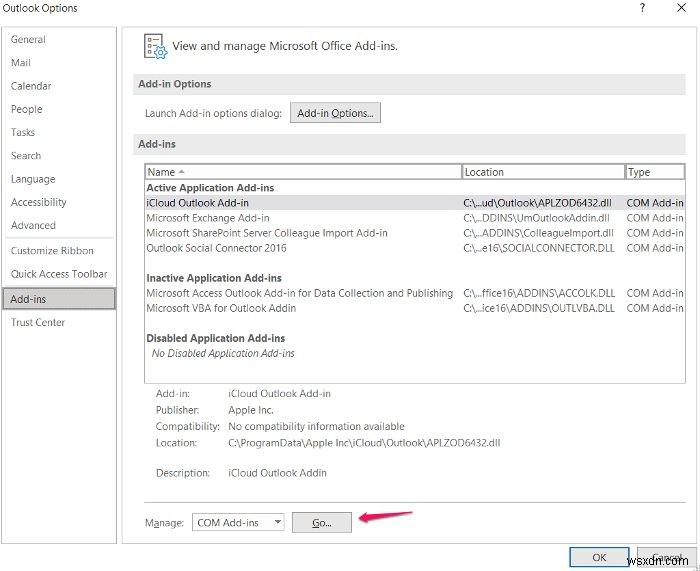The width and height of the screenshot is (700, 571).
Task: Select SharePoint Server Colleague Import Add-in
Action: tap(415, 233)
